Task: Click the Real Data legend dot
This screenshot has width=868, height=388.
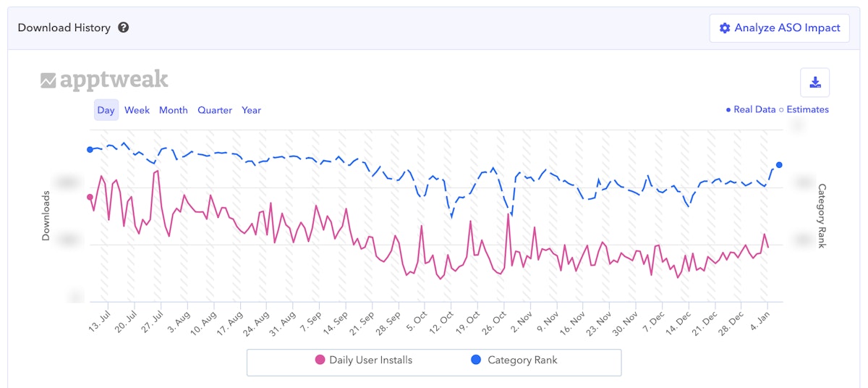Action: [x=728, y=110]
